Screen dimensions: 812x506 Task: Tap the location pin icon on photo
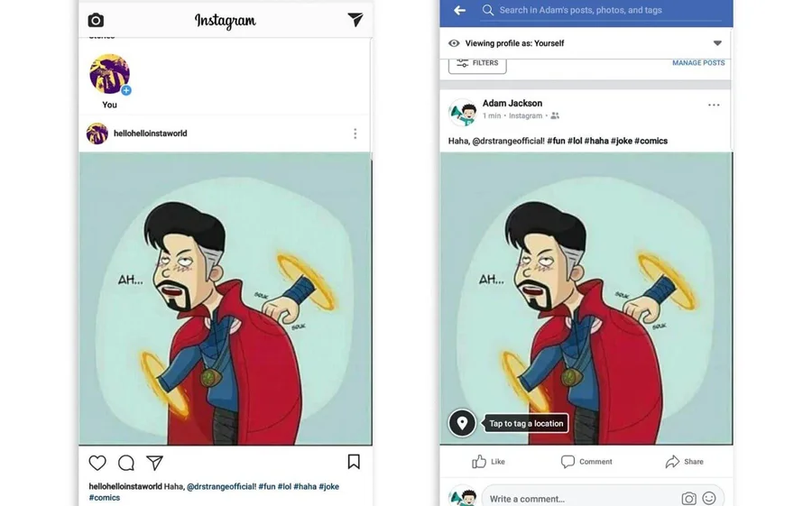click(x=462, y=423)
